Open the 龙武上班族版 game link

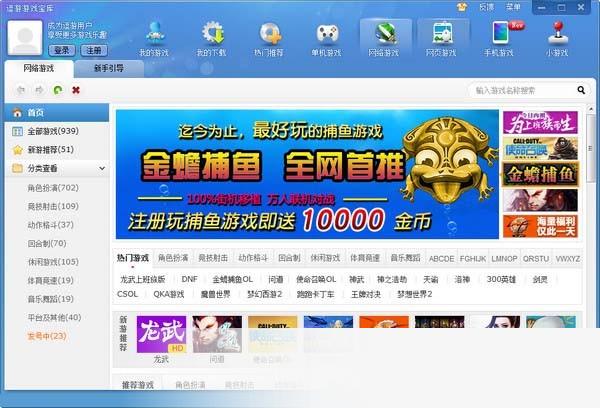tap(143, 279)
